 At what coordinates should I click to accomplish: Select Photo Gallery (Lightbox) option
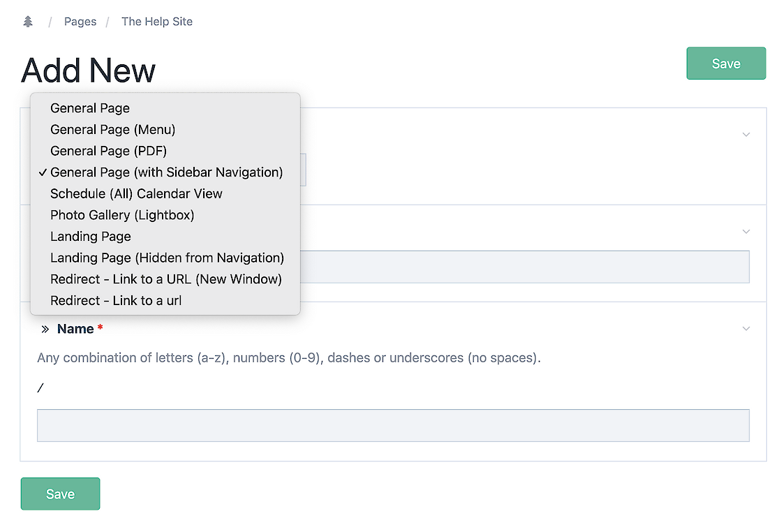[122, 215]
